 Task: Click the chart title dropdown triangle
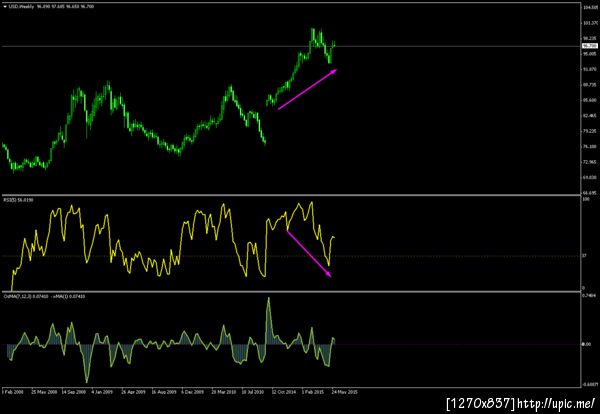[5, 7]
